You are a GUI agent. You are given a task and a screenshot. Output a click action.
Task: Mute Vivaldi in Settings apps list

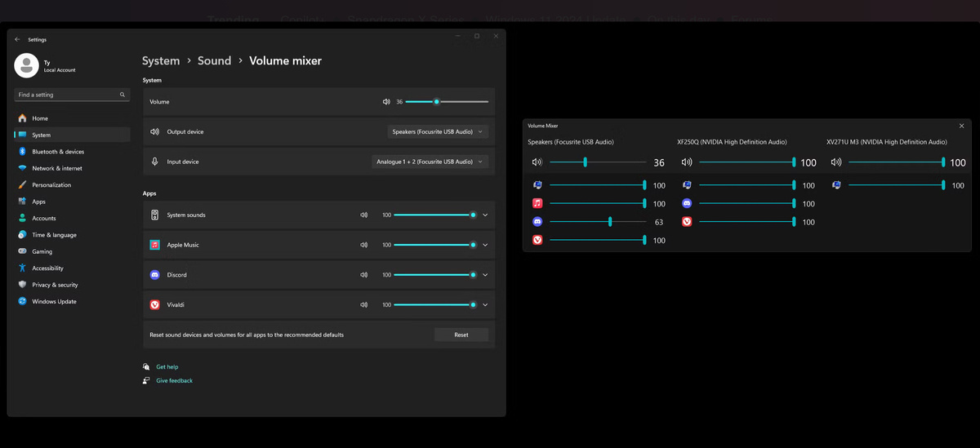[364, 305]
